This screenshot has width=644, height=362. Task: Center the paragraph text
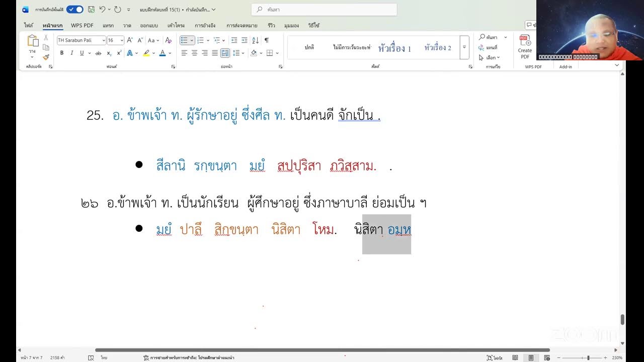click(x=194, y=53)
